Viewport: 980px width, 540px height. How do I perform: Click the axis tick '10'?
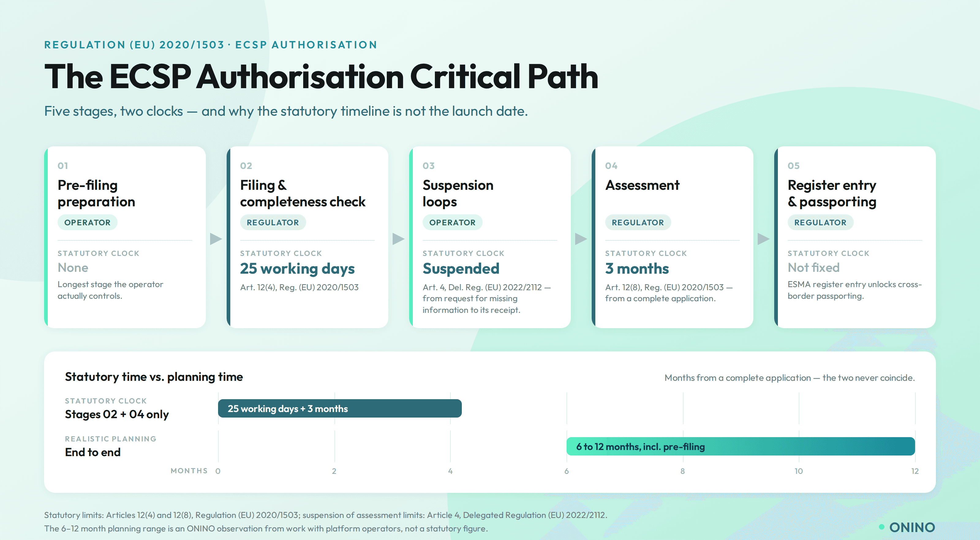click(798, 471)
